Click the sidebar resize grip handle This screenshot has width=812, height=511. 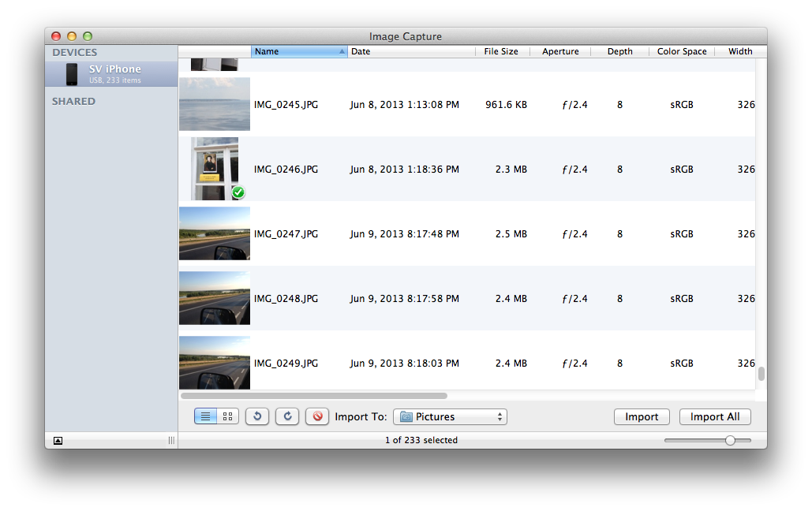171,441
